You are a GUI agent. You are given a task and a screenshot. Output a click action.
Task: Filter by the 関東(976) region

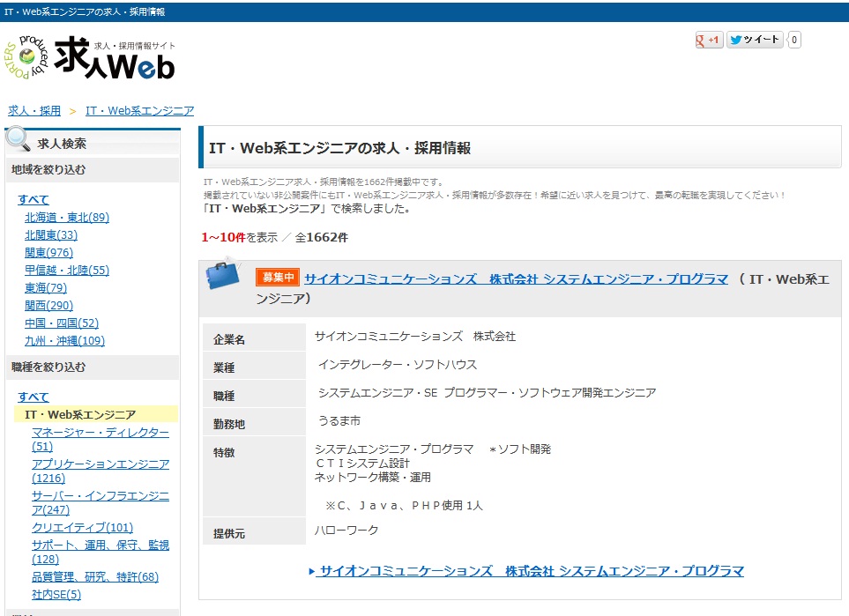[48, 252]
